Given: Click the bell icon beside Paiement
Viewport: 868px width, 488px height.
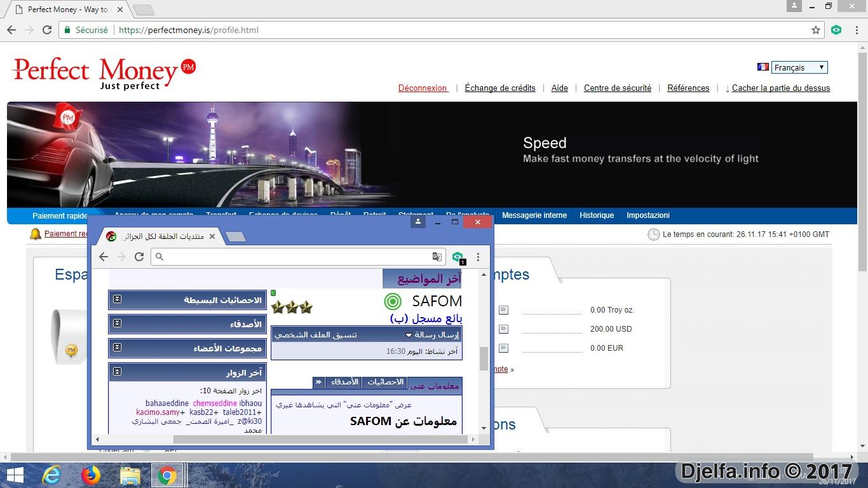Looking at the screenshot, I should (36, 234).
